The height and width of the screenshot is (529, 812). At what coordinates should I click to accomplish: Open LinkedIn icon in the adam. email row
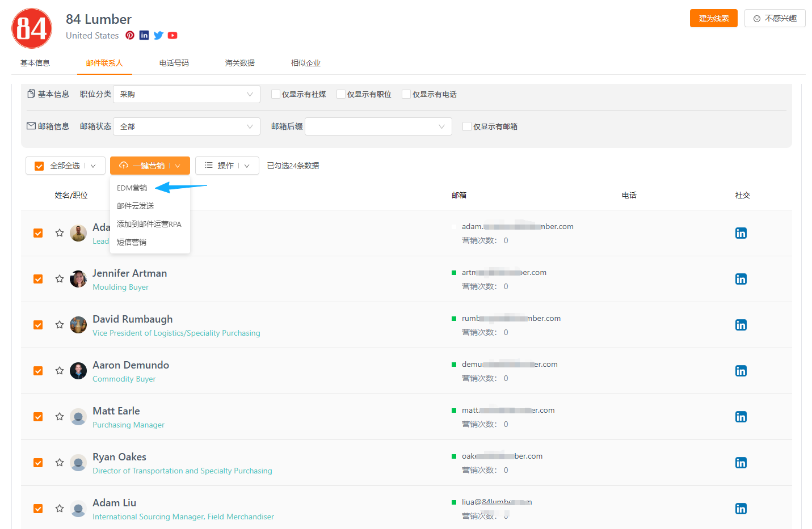click(x=741, y=233)
